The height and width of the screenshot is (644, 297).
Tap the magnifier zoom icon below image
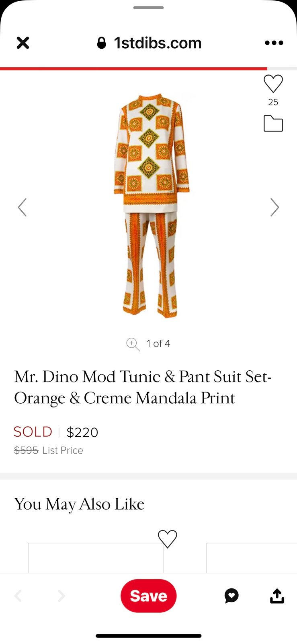click(133, 344)
